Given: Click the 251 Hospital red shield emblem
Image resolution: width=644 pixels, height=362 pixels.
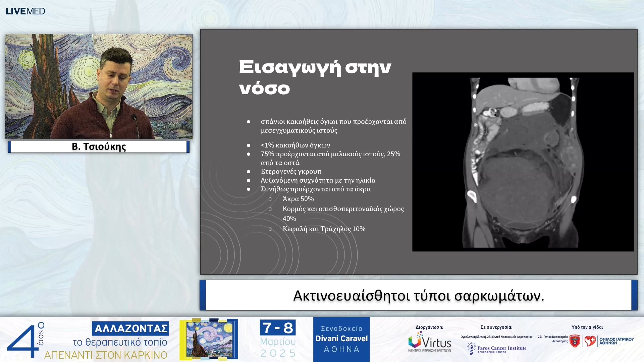Looking at the screenshot, I should tap(576, 340).
